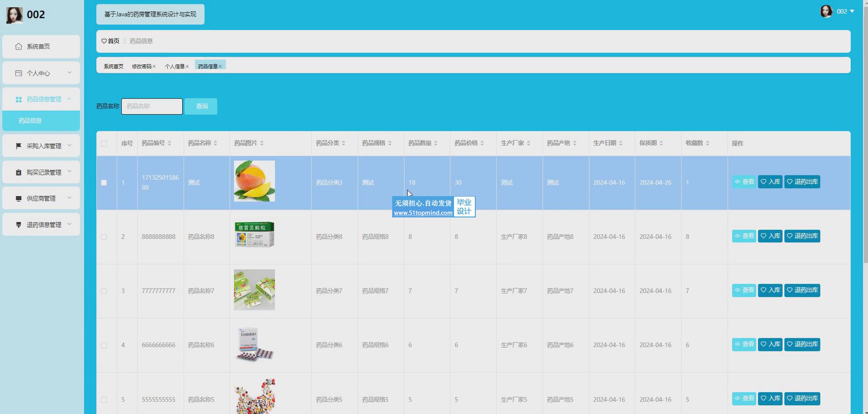Click the 查询 search button
868x414 pixels.
(201, 106)
